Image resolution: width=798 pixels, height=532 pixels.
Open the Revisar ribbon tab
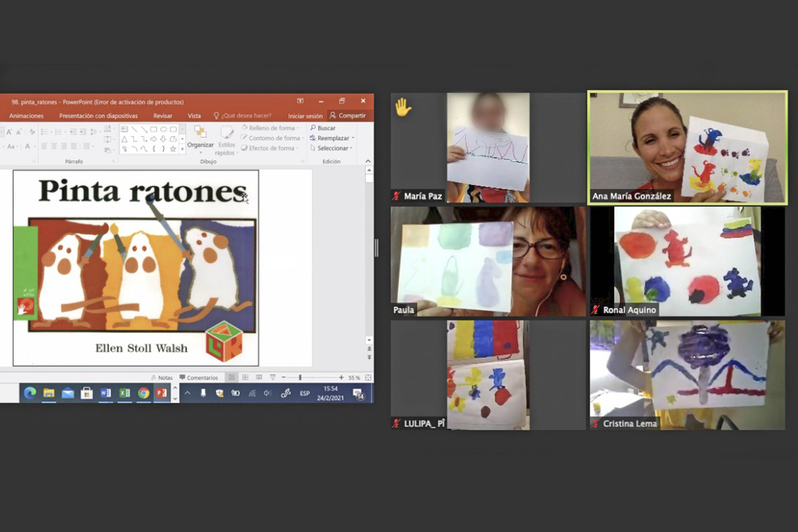(163, 116)
